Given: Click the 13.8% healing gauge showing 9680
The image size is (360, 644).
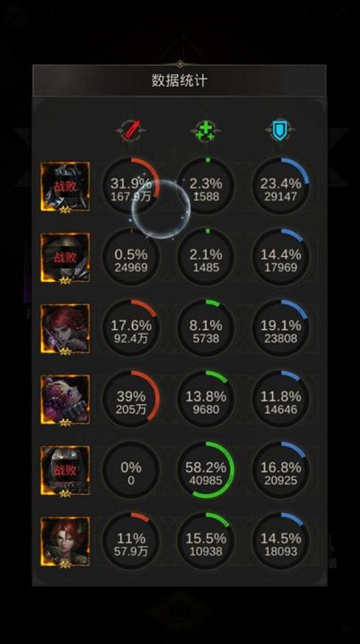Looking at the screenshot, I should point(205,400).
